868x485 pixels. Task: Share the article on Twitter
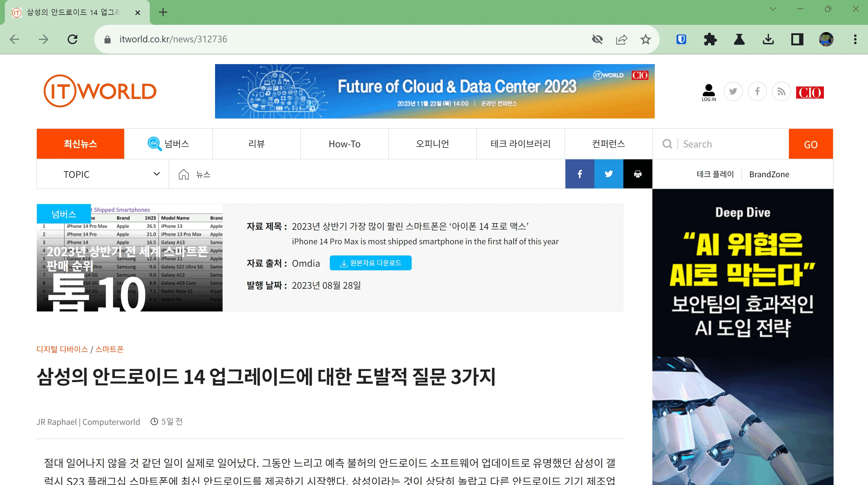pyautogui.click(x=609, y=174)
